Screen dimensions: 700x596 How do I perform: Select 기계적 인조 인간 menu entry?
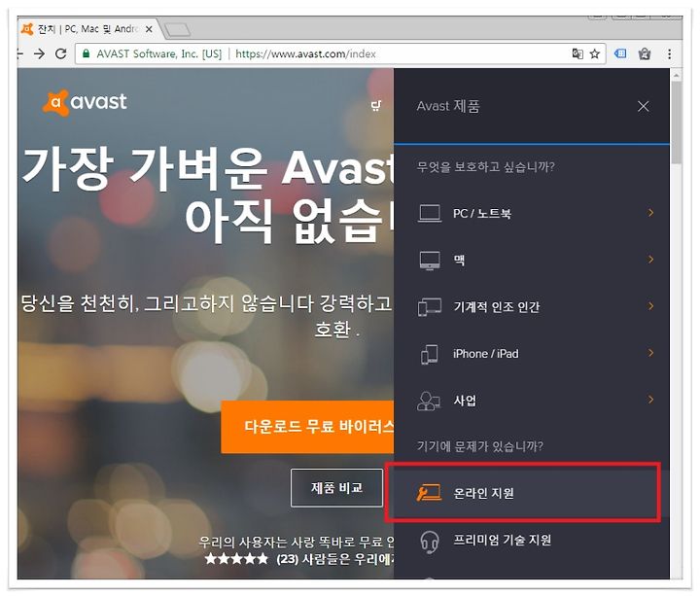[x=531, y=306]
